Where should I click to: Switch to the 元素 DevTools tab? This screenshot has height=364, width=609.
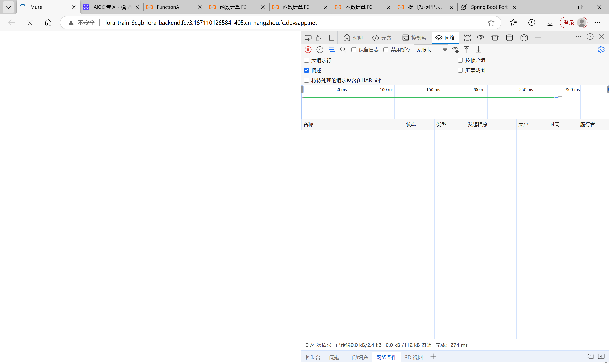[x=382, y=38]
